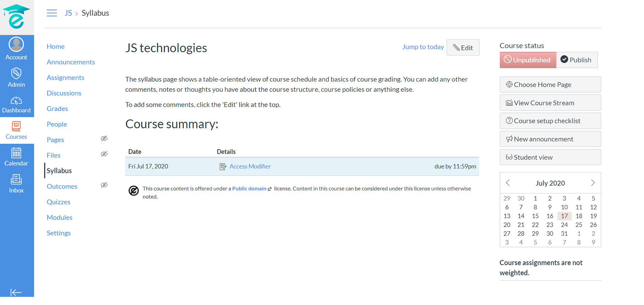
Task: Go to the Dashboard gauge icon
Action: point(16,101)
